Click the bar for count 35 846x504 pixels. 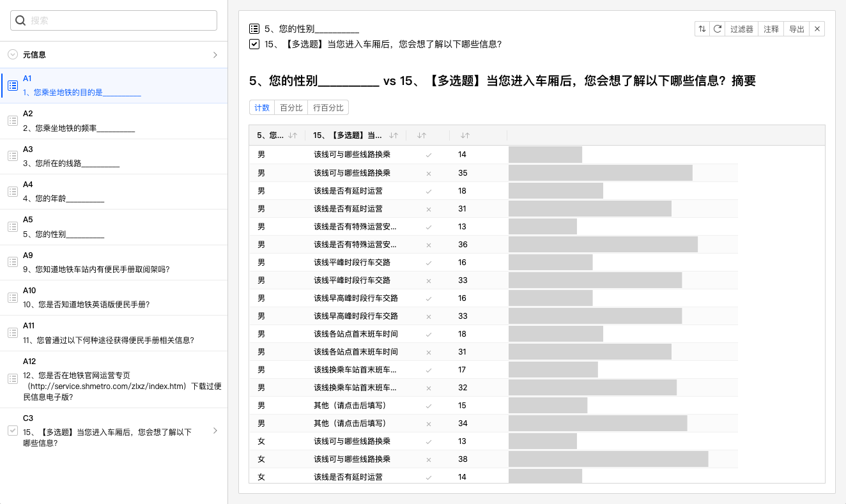pos(601,173)
